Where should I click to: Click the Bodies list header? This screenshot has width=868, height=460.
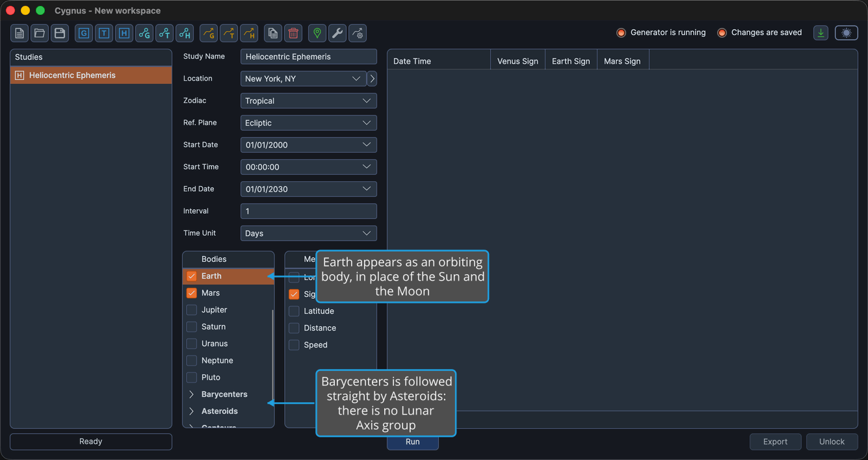tap(228, 259)
